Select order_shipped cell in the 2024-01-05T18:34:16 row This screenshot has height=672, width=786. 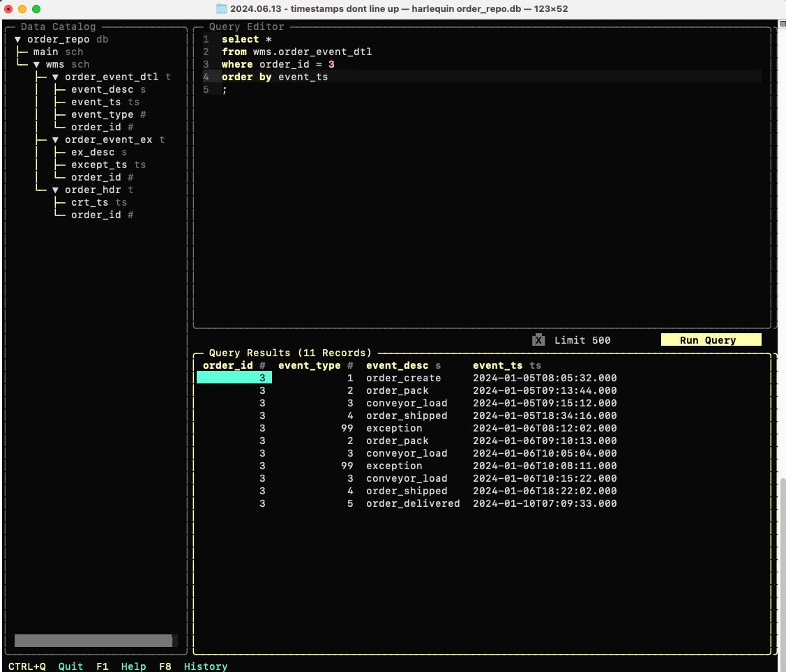tap(407, 415)
